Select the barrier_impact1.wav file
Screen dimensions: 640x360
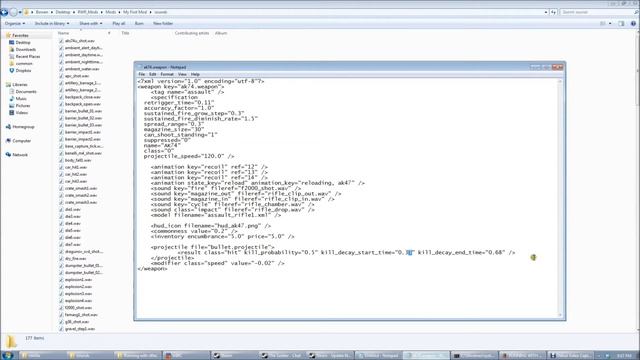click(83, 132)
